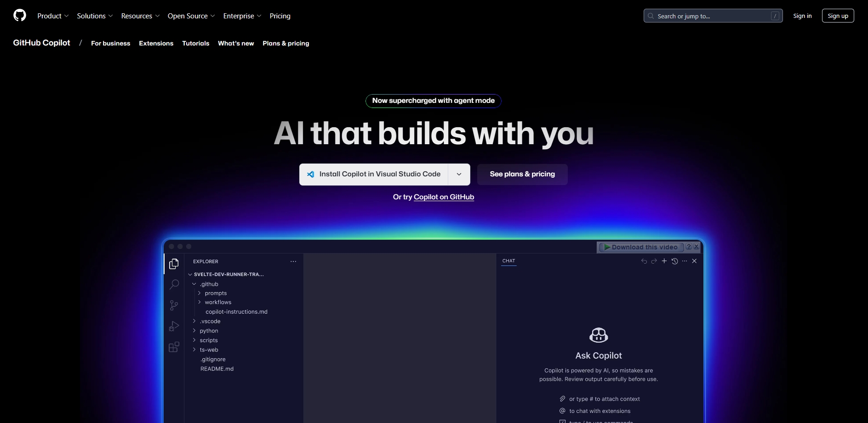The image size is (868, 423).
Task: Click Now supercharged with agent mode badge
Action: (433, 101)
